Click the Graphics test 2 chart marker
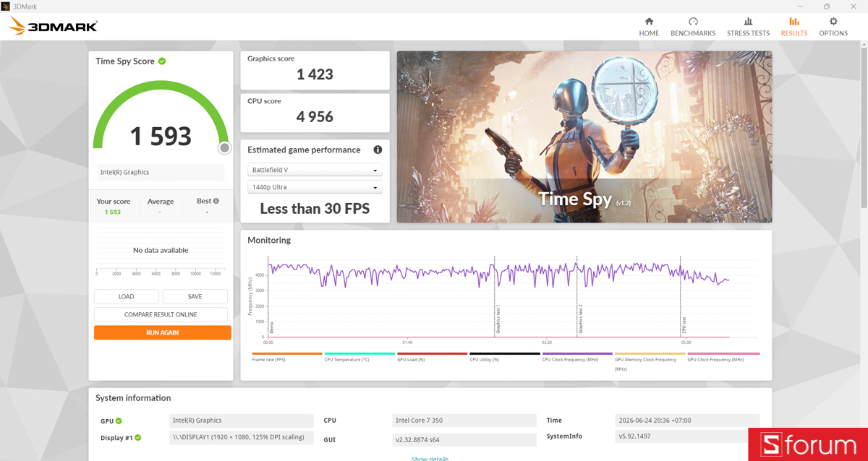Image resolution: width=868 pixels, height=461 pixels. tap(580, 319)
